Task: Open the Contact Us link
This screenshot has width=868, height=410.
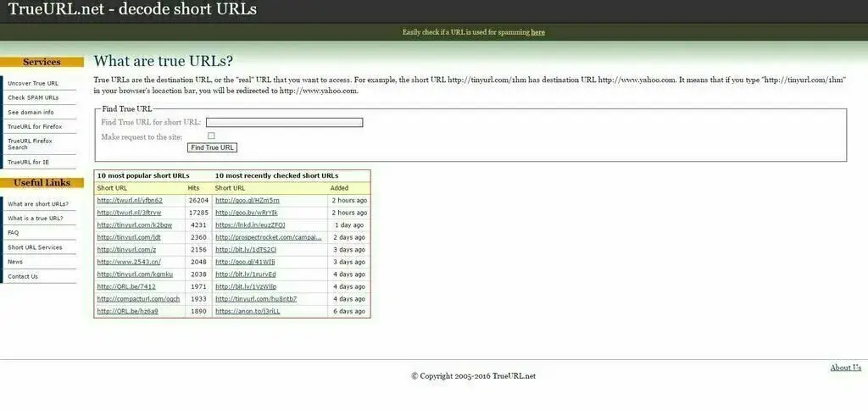Action: point(23,277)
